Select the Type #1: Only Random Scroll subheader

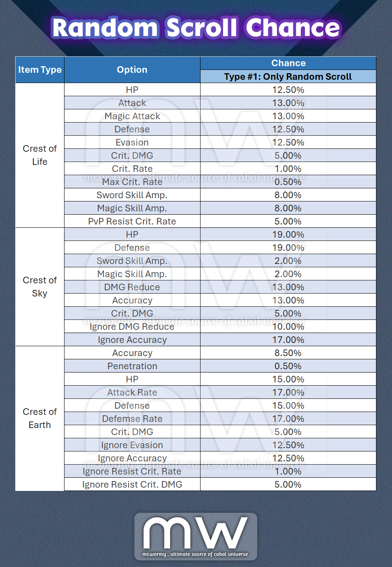click(x=288, y=76)
